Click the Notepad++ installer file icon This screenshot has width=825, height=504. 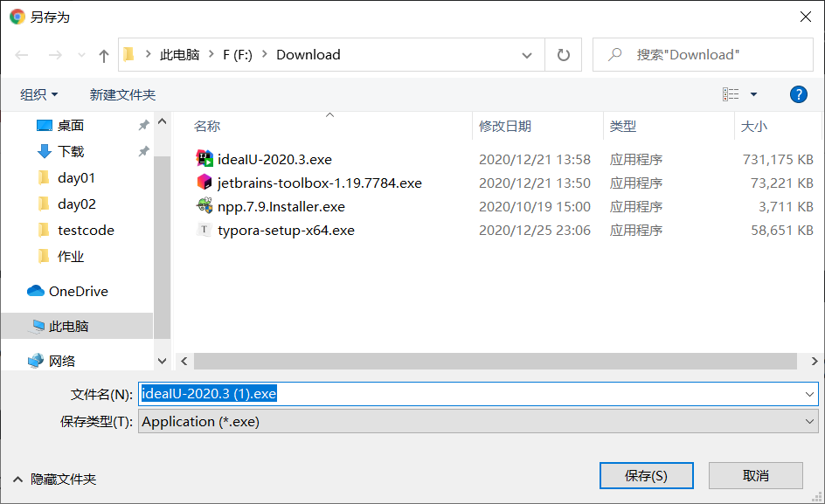(205, 205)
